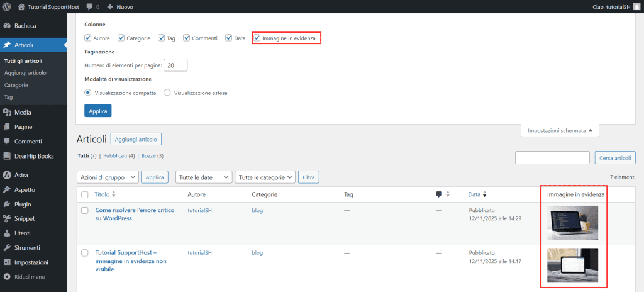Click the Media sidebar icon
This screenshot has height=292, width=644.
[x=6, y=112]
